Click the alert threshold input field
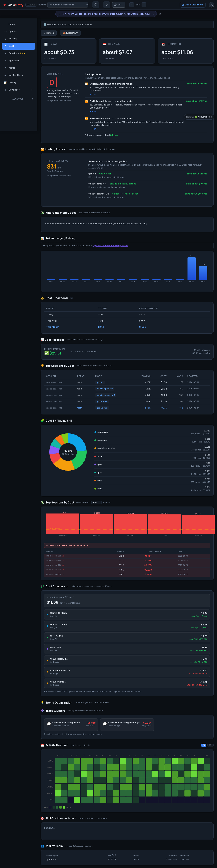 pos(96,502)
